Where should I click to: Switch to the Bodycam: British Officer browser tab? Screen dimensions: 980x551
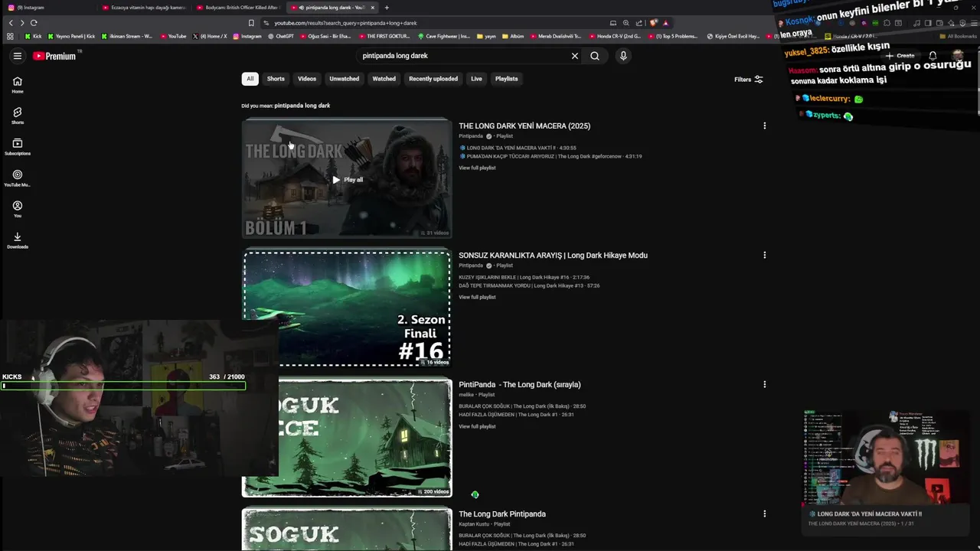(238, 8)
